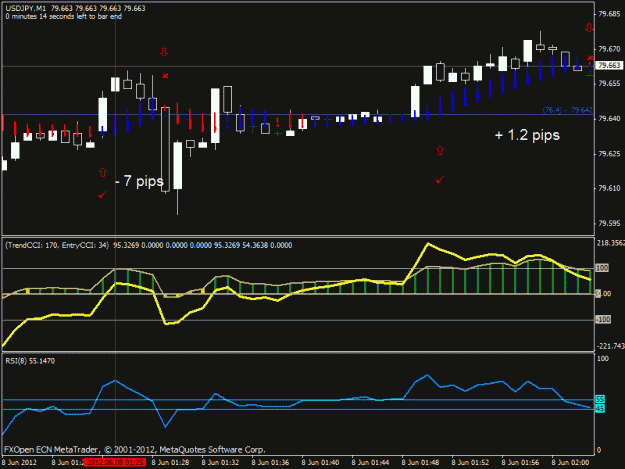625x469 pixels.
Task: Select the red X mark beside 79.663 price tag
Action: click(590, 59)
